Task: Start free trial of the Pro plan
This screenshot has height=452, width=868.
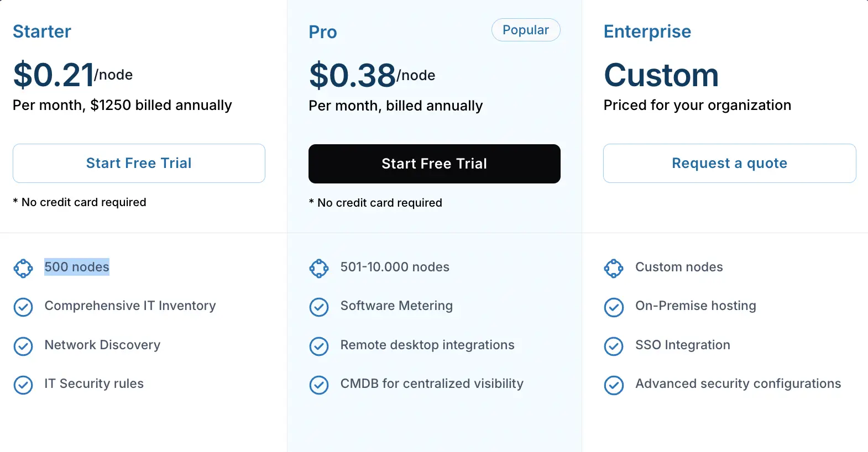Action: [435, 164]
